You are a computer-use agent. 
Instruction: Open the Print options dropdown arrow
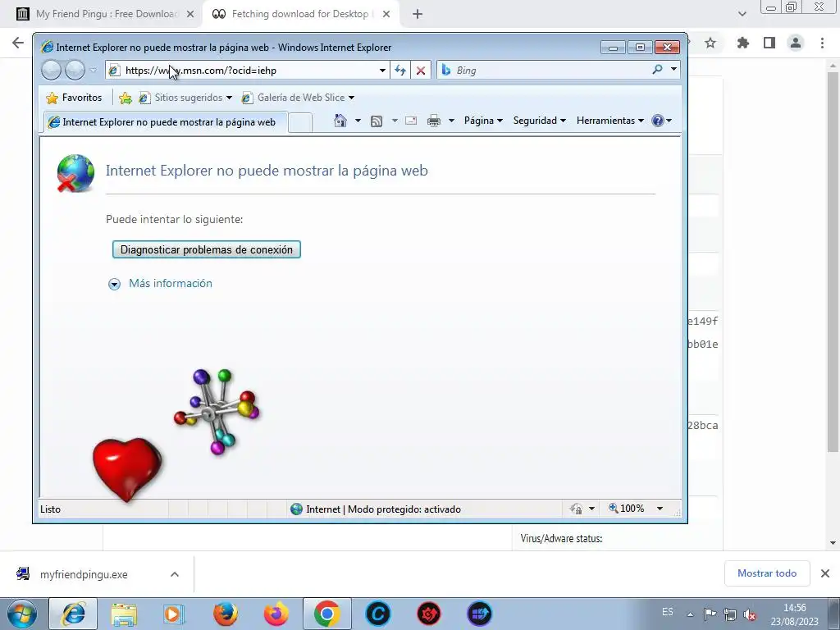(451, 121)
